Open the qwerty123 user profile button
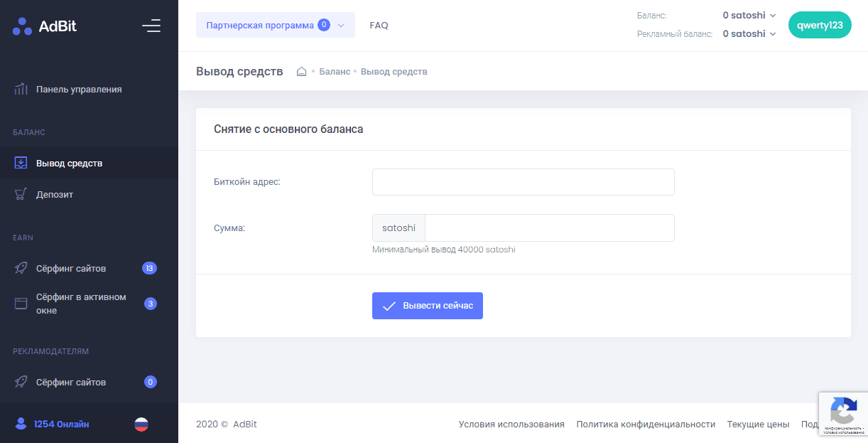 coord(820,25)
